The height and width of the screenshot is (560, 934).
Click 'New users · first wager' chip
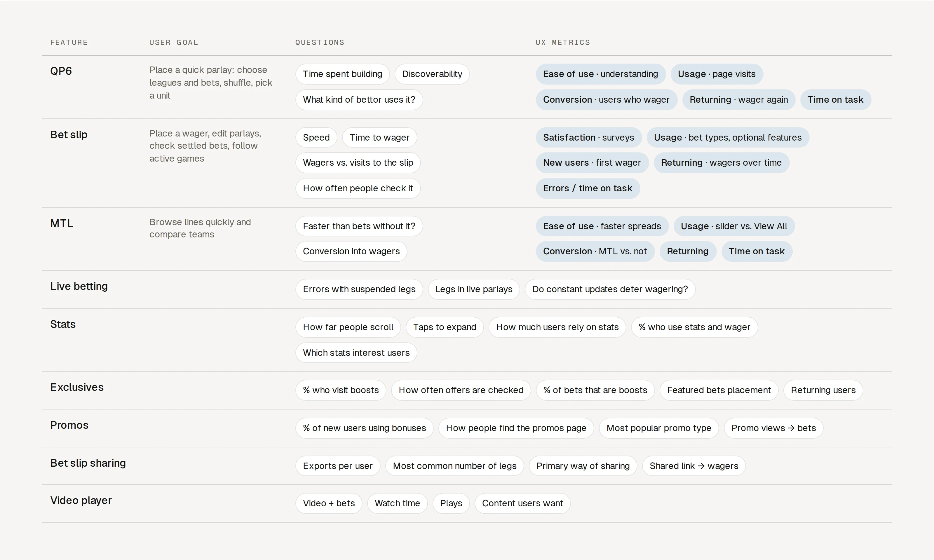pyautogui.click(x=592, y=163)
